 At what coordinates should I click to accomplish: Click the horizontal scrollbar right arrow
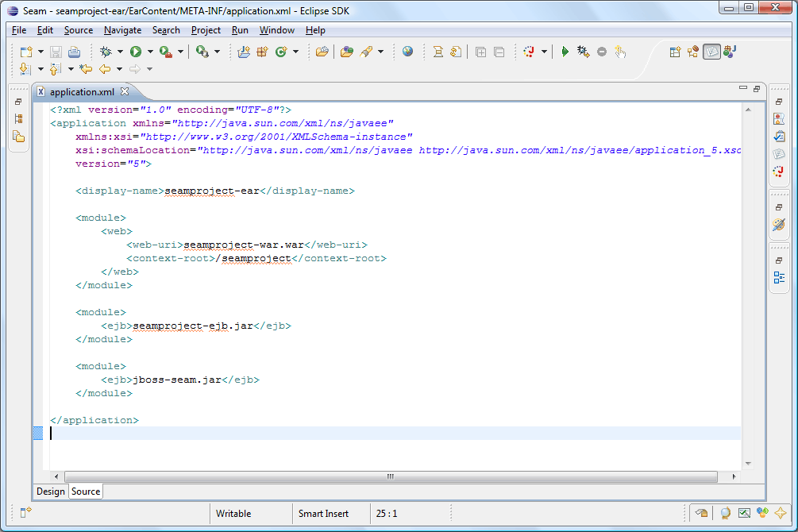point(734,476)
